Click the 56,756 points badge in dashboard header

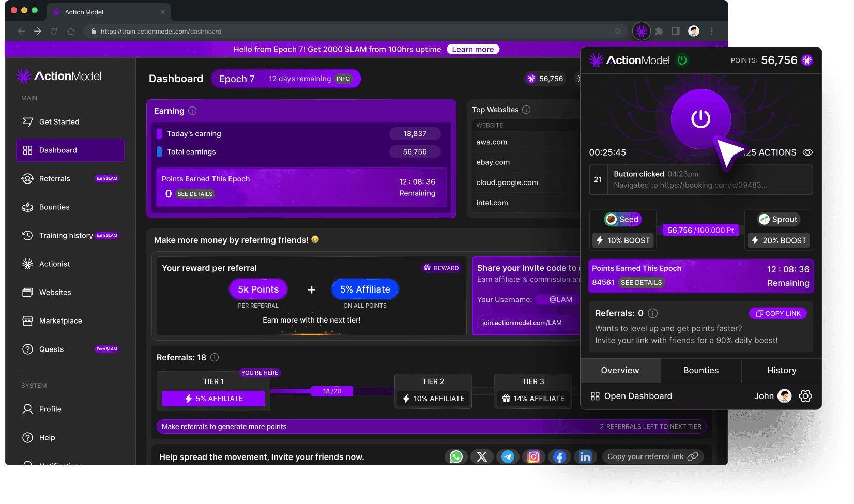pos(545,79)
